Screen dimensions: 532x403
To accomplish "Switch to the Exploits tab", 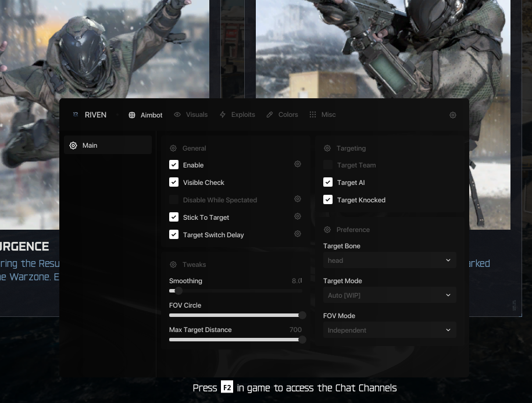I will [x=237, y=115].
